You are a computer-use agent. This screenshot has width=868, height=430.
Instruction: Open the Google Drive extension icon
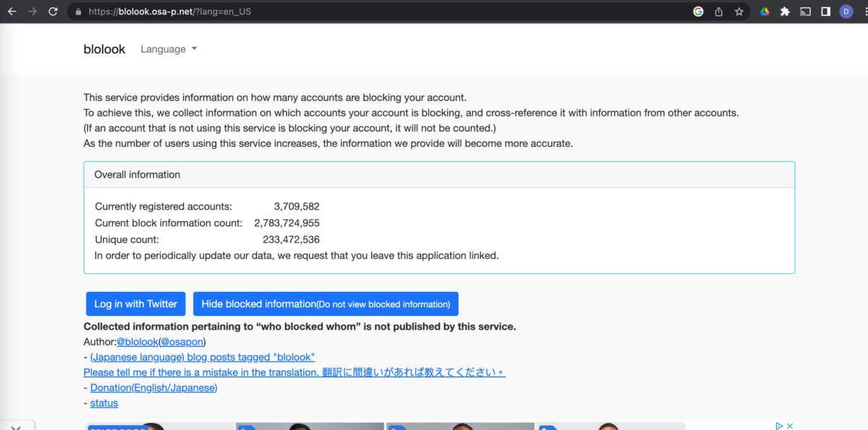(x=765, y=12)
